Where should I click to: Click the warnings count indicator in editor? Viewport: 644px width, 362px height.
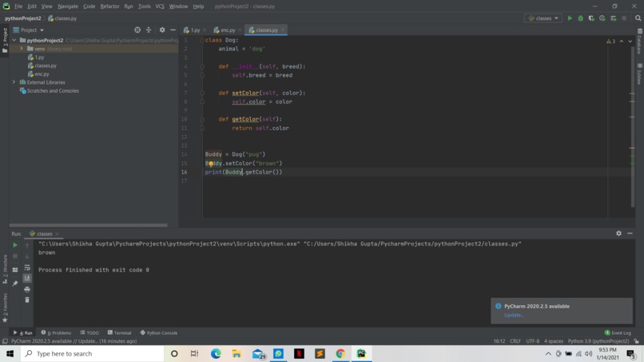tap(610, 41)
